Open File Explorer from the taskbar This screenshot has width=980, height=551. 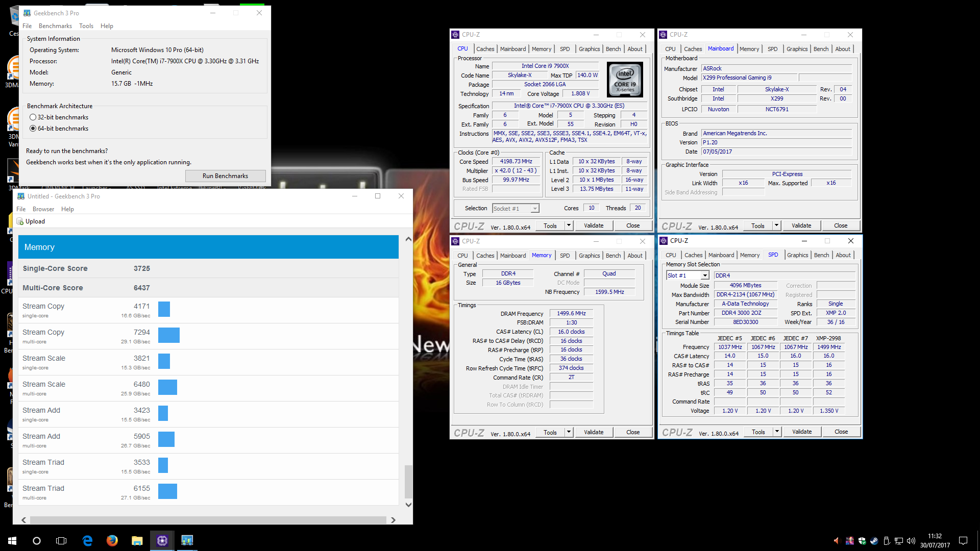pyautogui.click(x=137, y=541)
